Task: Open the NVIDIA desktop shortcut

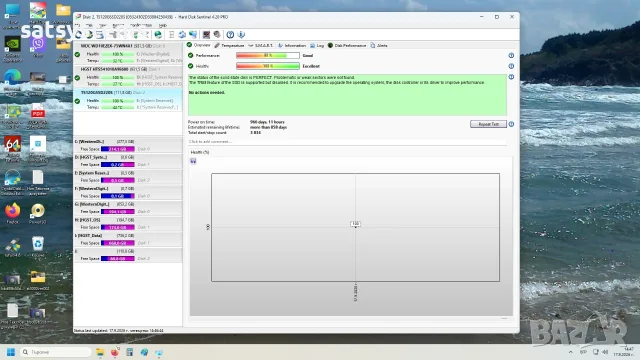Action: point(12,49)
